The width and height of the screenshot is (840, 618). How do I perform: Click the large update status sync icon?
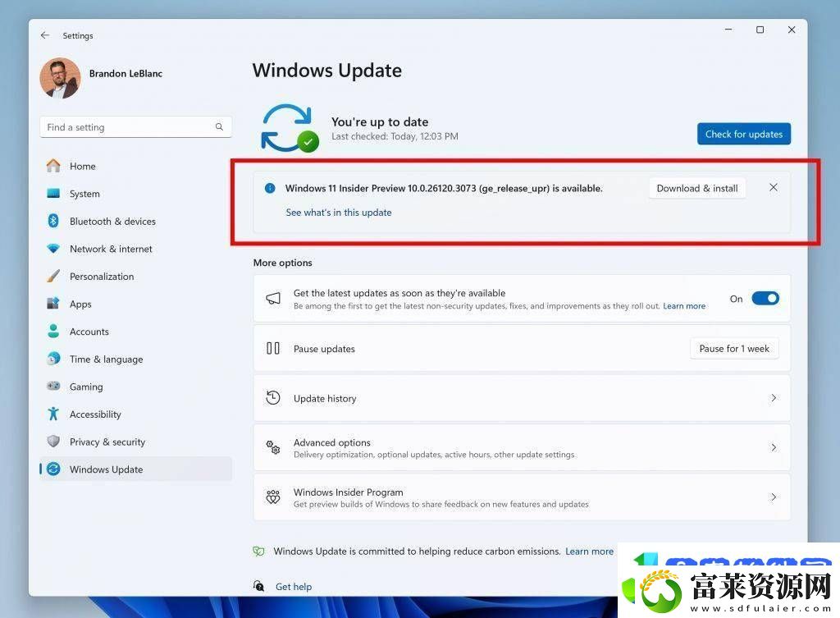coord(290,128)
